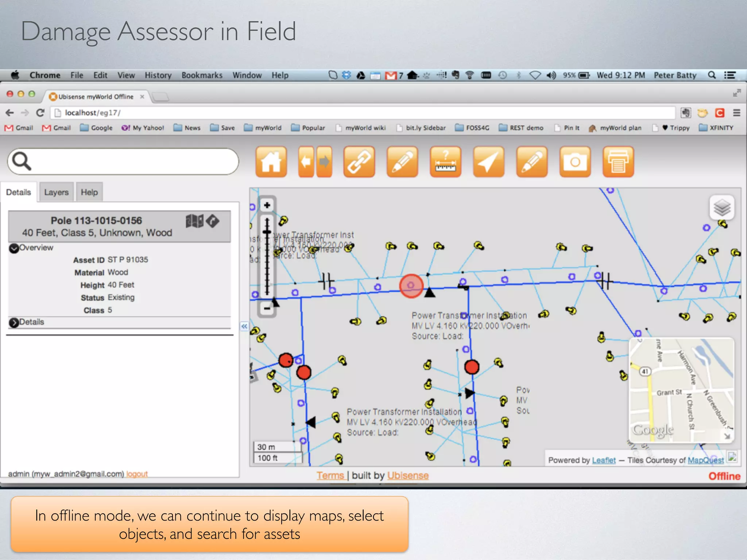This screenshot has height=560, width=747.
Task: Open the Chrome History menu
Action: (x=158, y=75)
